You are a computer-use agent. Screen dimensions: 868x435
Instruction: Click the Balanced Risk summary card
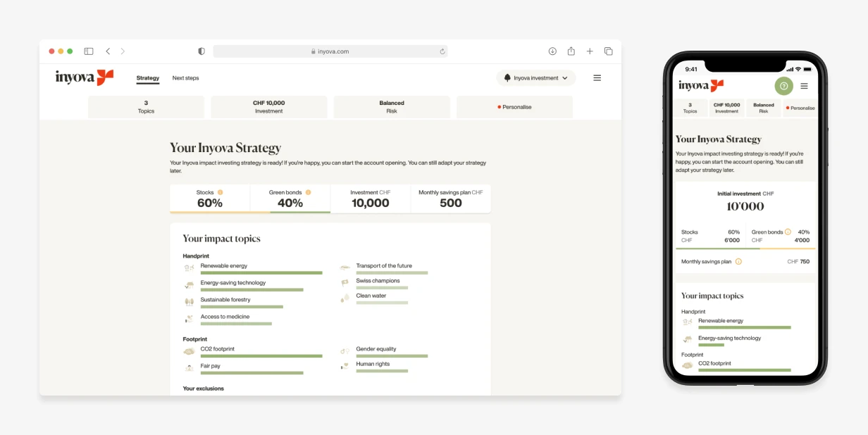(x=392, y=106)
